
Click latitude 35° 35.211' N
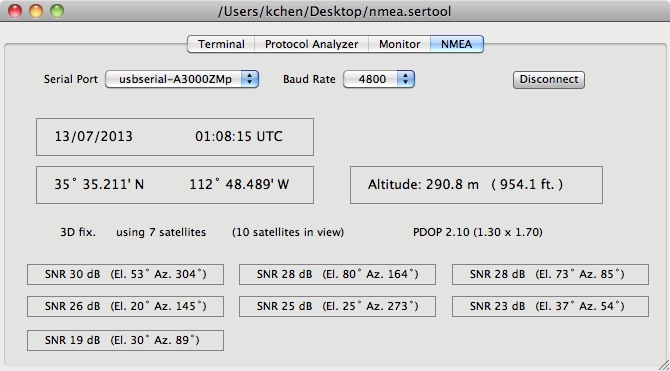click(99, 184)
